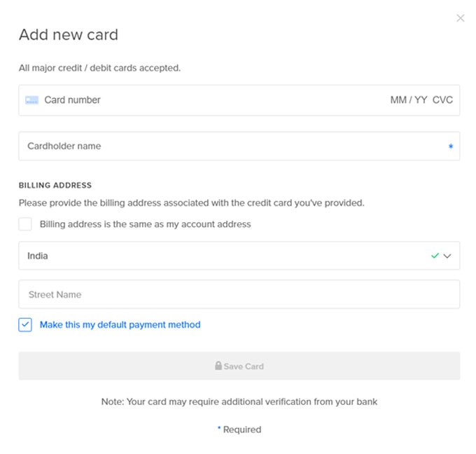476x454 pixels.
Task: Click the BILLING ADDRESS section header
Action: (x=55, y=185)
